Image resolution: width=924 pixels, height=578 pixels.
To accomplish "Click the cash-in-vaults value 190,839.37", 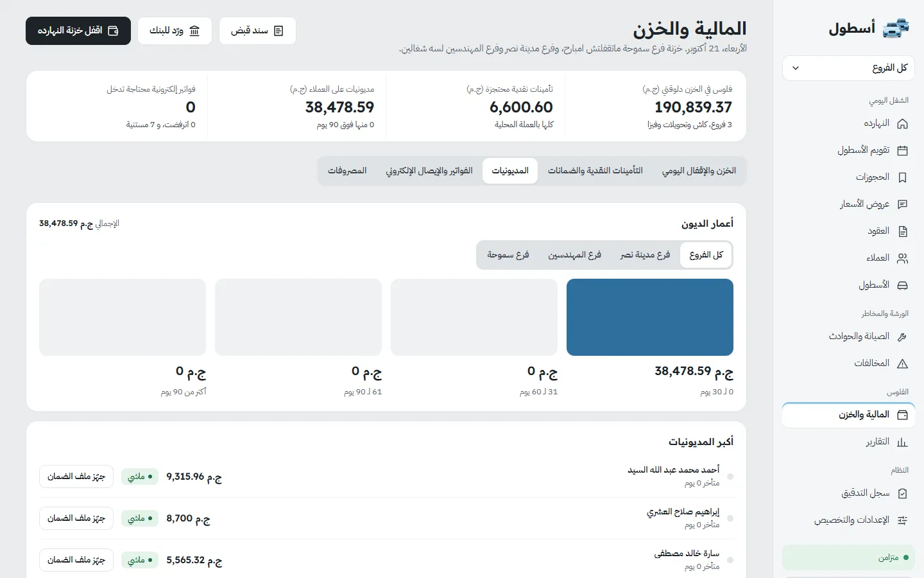I will coord(693,107).
